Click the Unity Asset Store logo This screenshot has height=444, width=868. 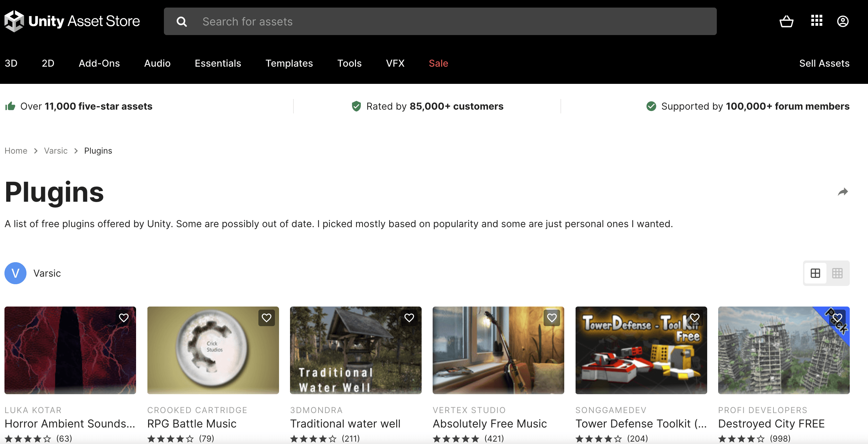(72, 21)
